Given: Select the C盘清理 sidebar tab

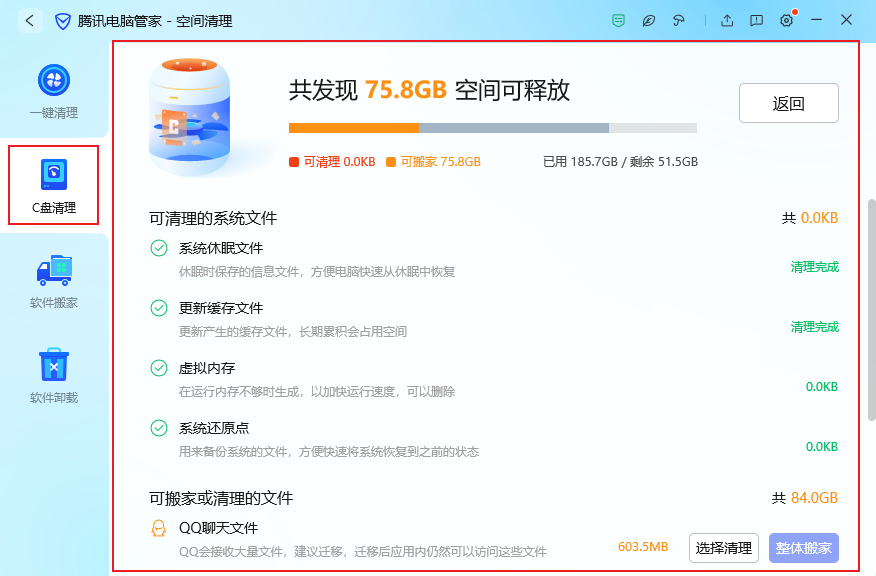Looking at the screenshot, I should (x=54, y=185).
